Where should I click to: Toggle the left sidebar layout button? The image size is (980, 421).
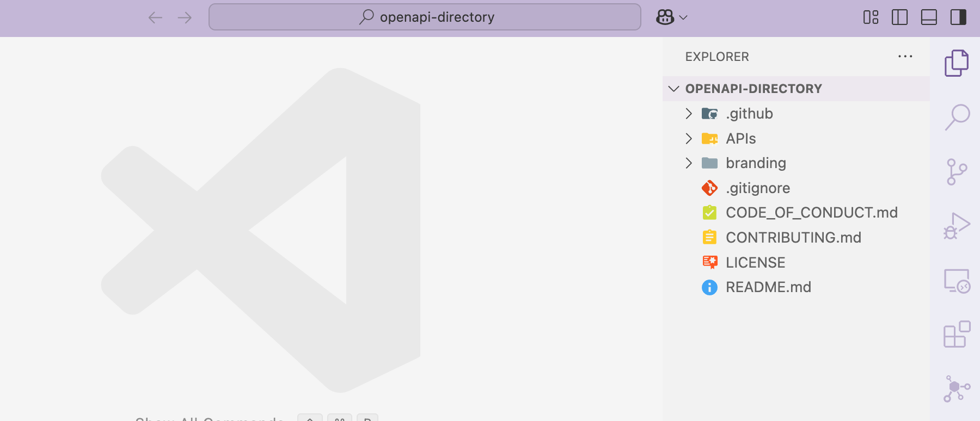point(900,17)
